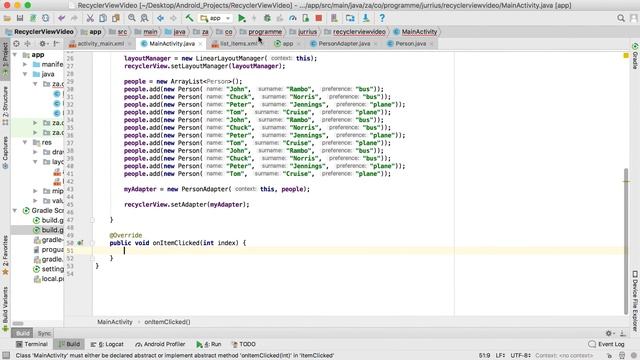The width and height of the screenshot is (640, 360).
Task: Open file via the folder toolbar icon
Action: pyautogui.click(x=7, y=18)
